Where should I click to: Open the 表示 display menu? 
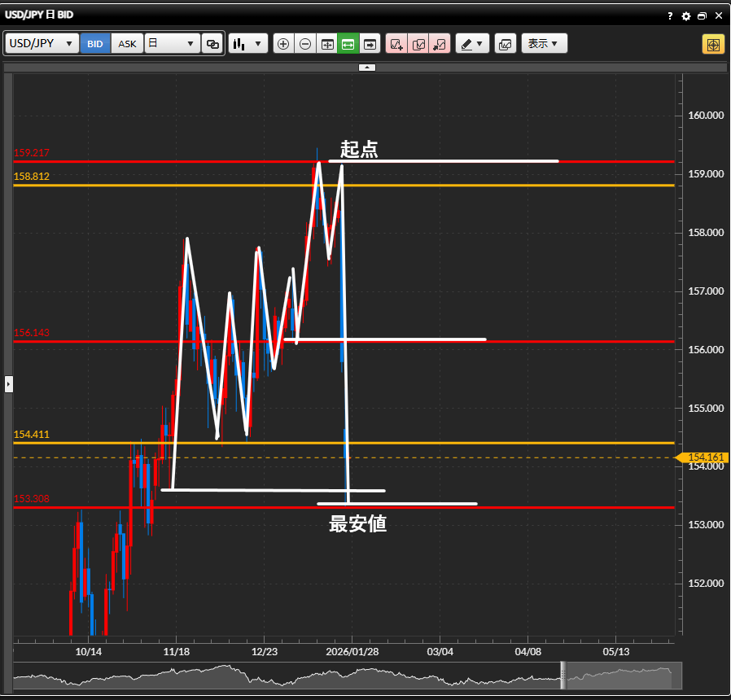(x=544, y=44)
